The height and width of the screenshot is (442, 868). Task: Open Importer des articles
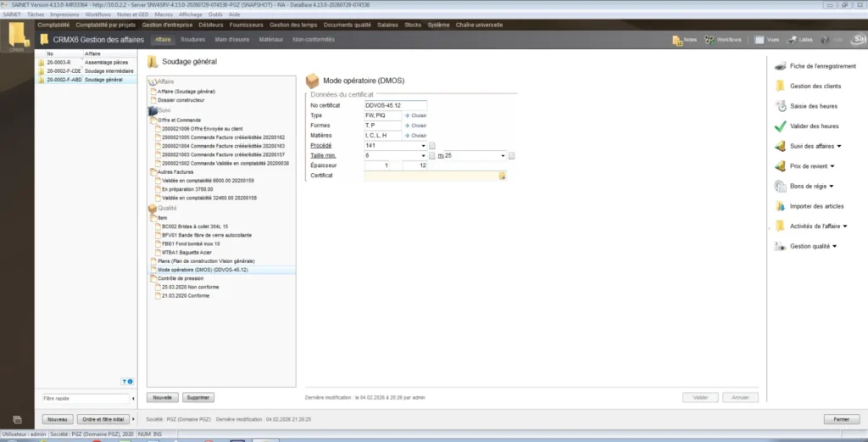816,207
